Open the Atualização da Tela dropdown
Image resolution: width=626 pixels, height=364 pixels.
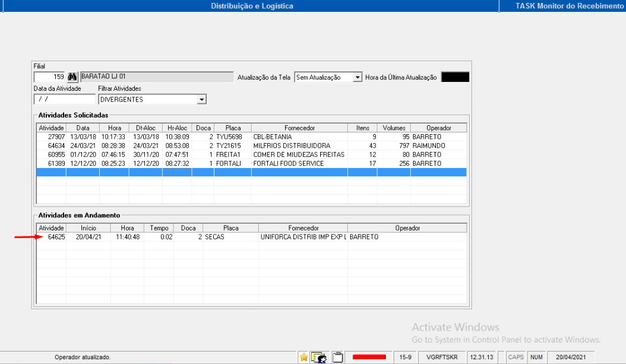[x=358, y=77]
